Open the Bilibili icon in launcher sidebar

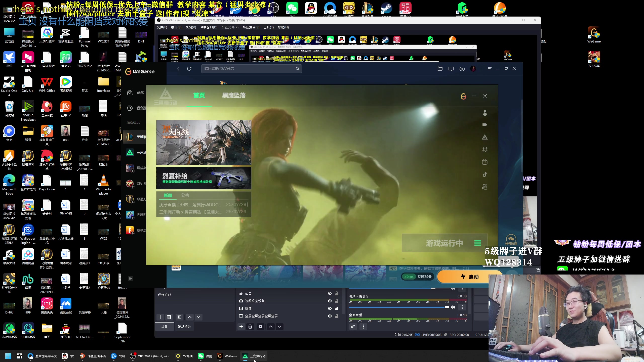[x=485, y=162]
